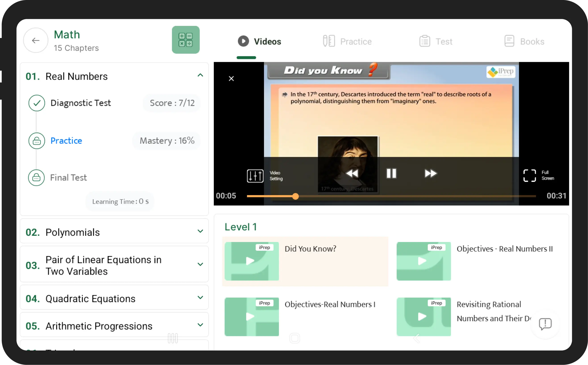Click the fast forward playback icon

(x=430, y=173)
